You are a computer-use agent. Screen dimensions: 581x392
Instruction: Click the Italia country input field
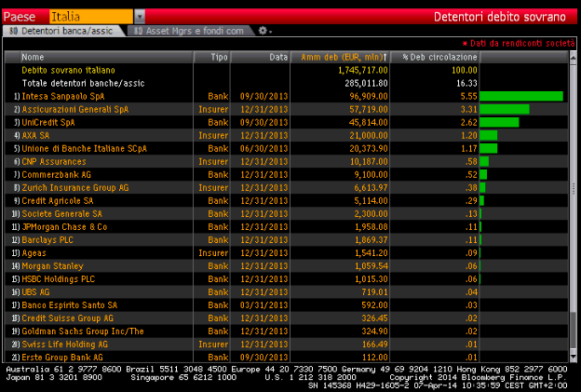[90, 16]
